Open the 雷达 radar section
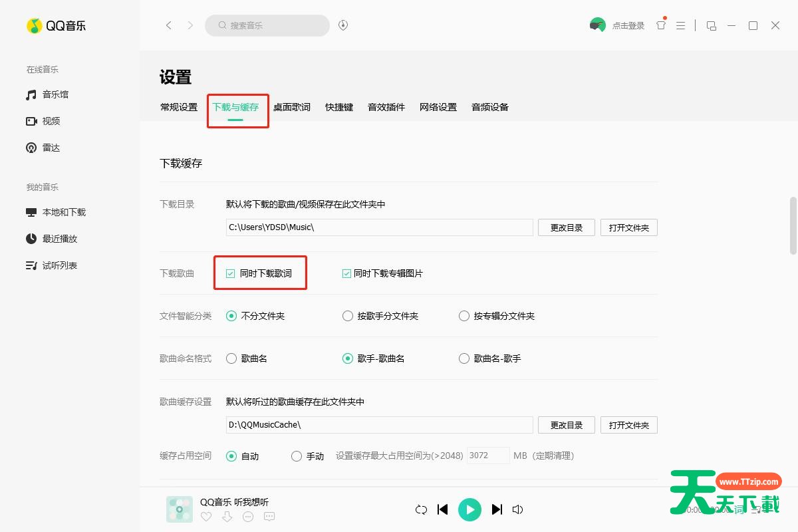Screen dimensions: 798x532 (31, 148)
